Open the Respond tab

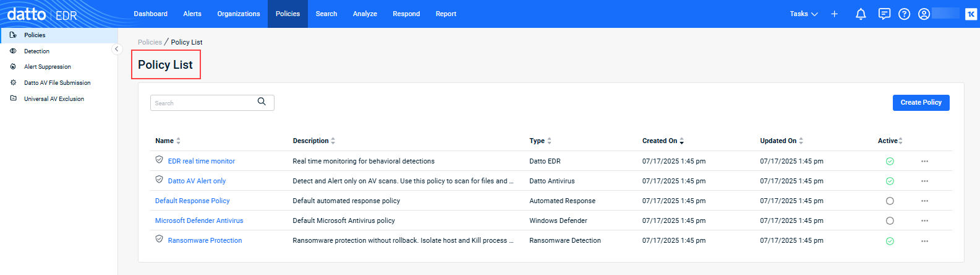406,14
